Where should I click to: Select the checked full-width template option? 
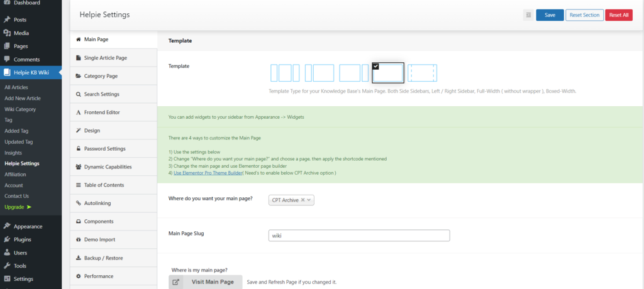click(x=388, y=73)
